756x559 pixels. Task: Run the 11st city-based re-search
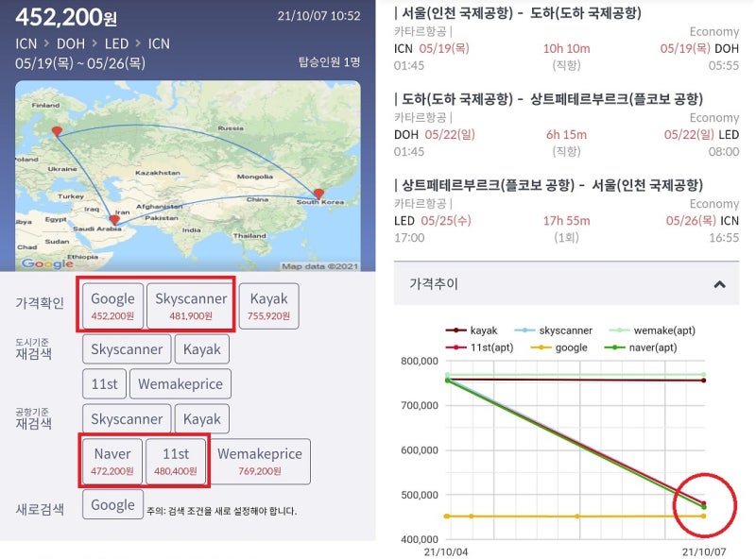[x=104, y=383]
